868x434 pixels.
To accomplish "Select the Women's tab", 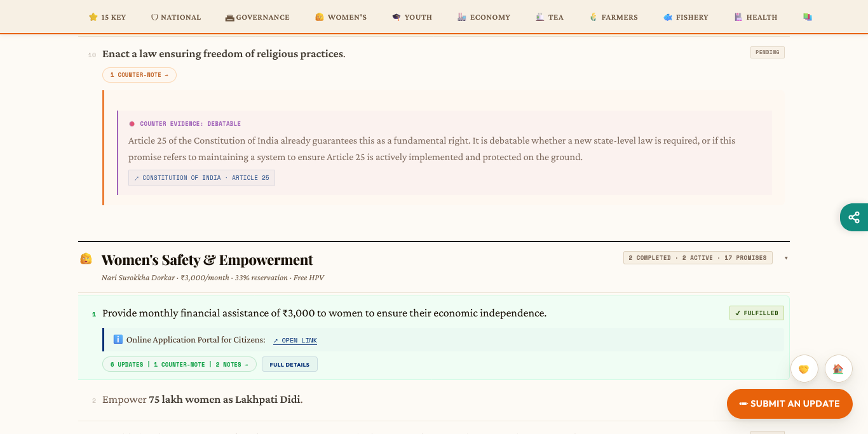I will pos(341,17).
